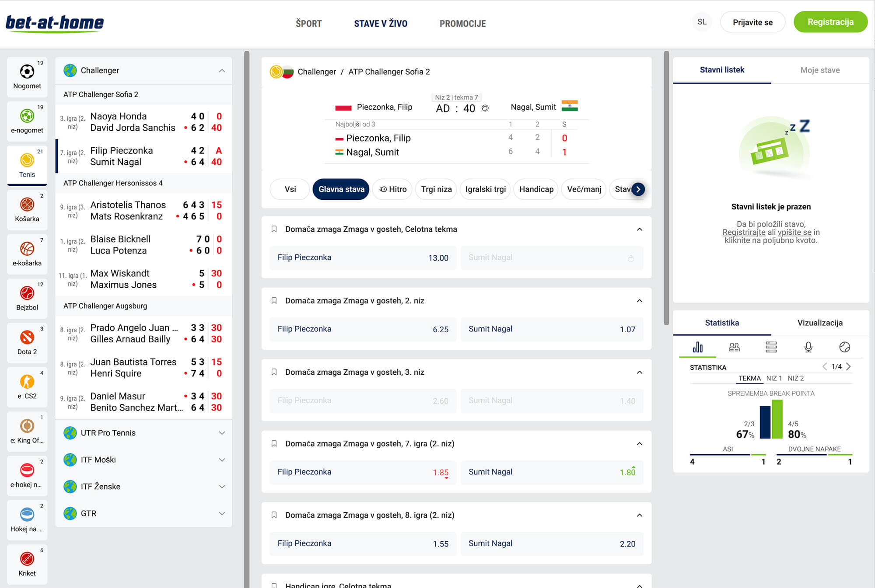The height and width of the screenshot is (588, 875).
Task: Collapse the 2. niz market
Action: pos(640,301)
